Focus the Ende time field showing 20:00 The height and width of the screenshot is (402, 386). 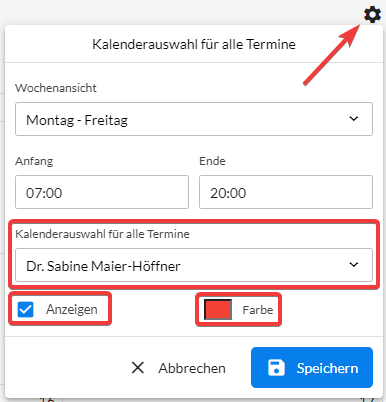tap(286, 192)
